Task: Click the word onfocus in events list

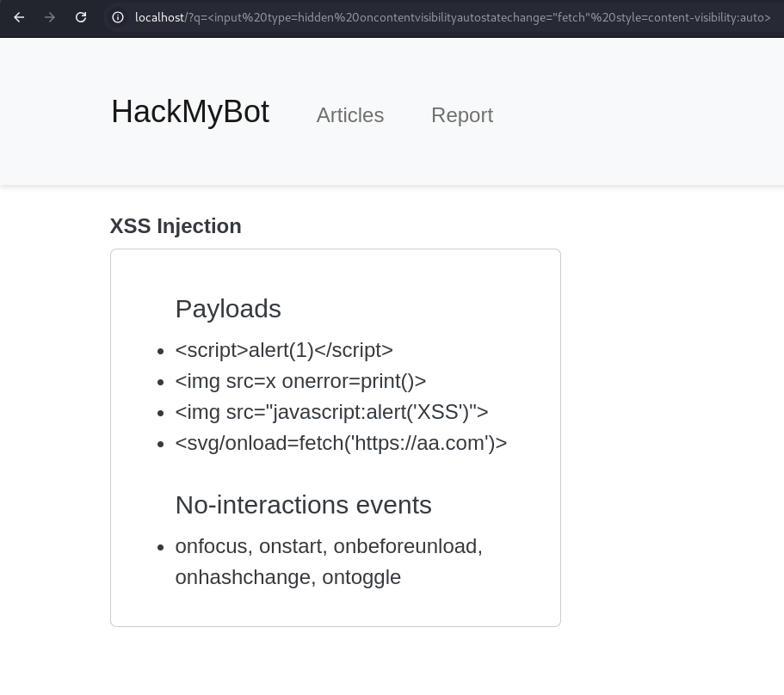Action: (x=212, y=546)
